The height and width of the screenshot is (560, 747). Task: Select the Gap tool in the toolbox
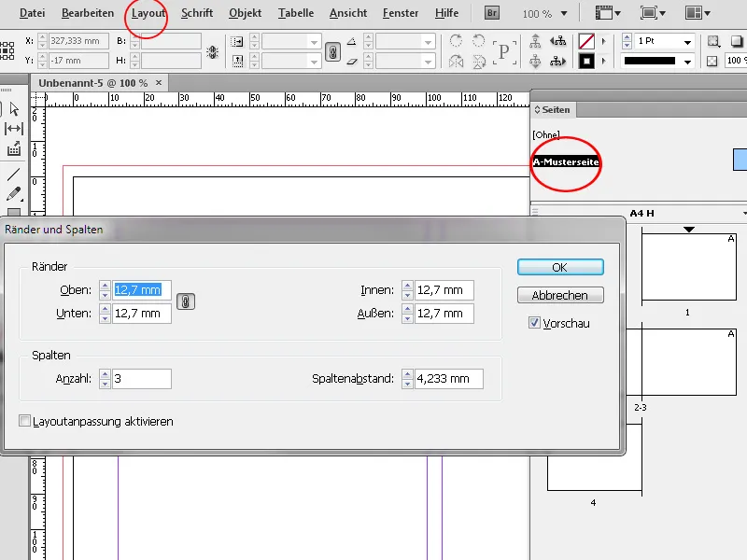pyautogui.click(x=13, y=127)
